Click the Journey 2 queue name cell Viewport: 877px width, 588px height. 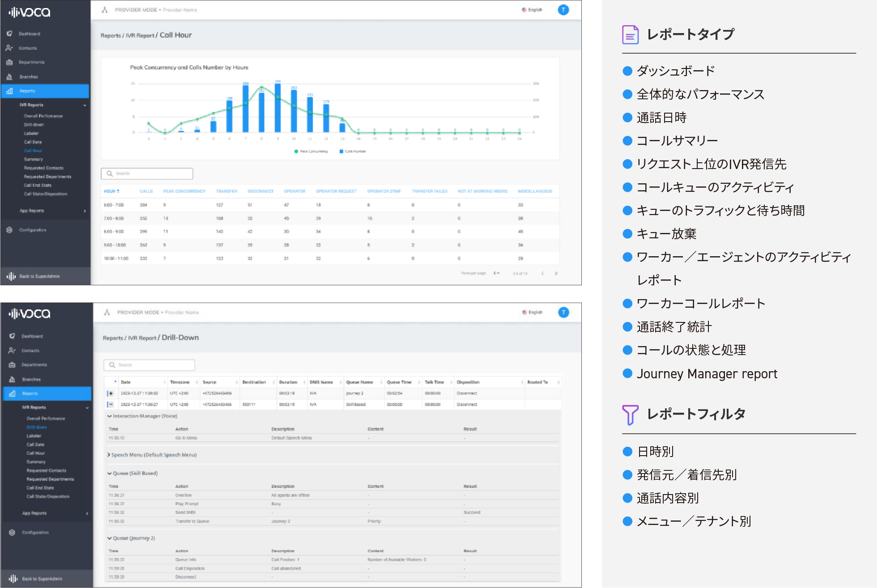click(355, 393)
